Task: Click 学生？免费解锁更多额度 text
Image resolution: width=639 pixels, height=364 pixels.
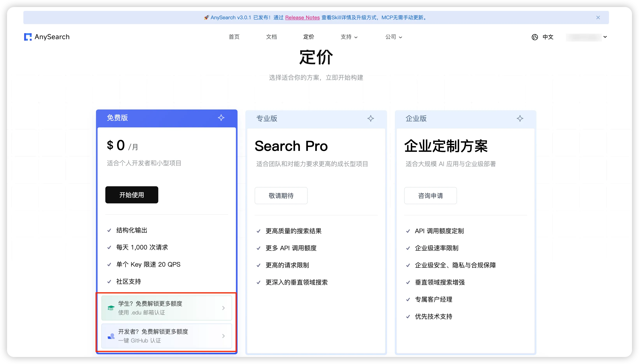Action: pos(150,304)
